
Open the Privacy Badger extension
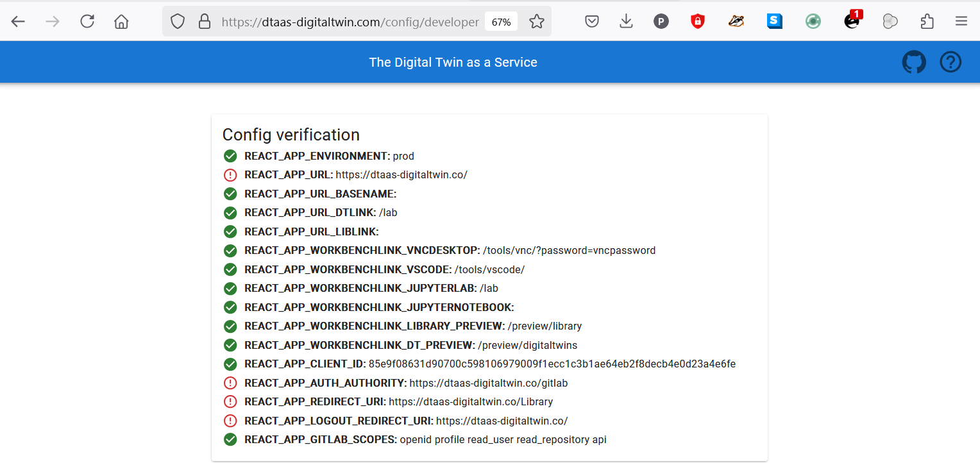[736, 21]
